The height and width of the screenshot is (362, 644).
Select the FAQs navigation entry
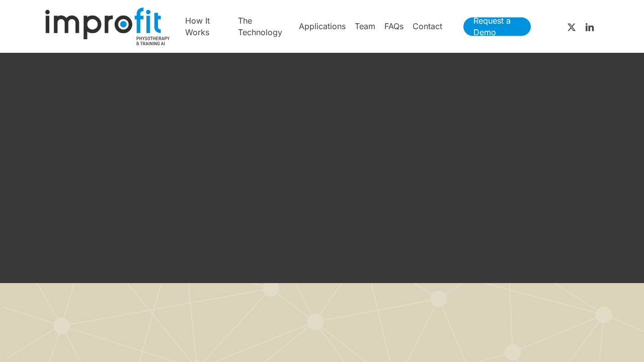[x=394, y=26]
